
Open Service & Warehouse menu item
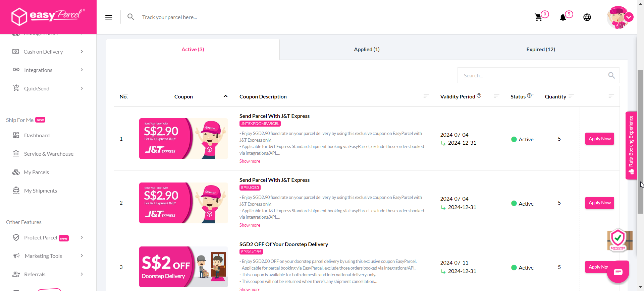pyautogui.click(x=49, y=154)
